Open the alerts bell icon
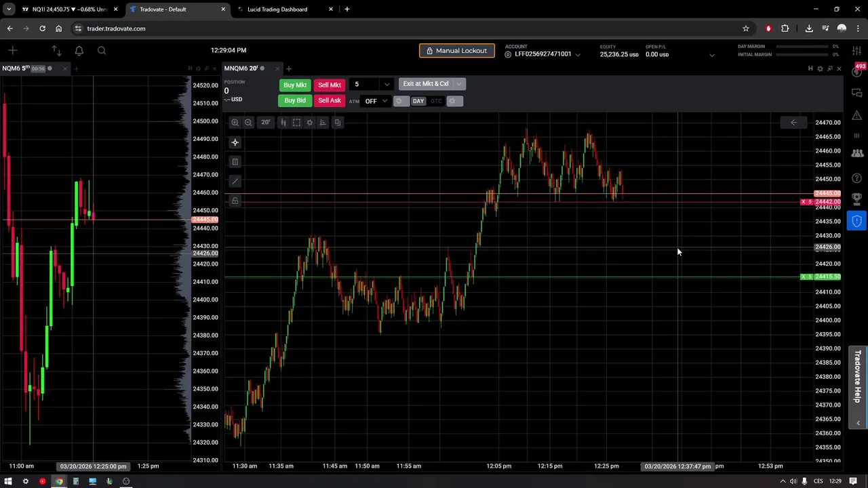The height and width of the screenshot is (488, 868). 79,50
